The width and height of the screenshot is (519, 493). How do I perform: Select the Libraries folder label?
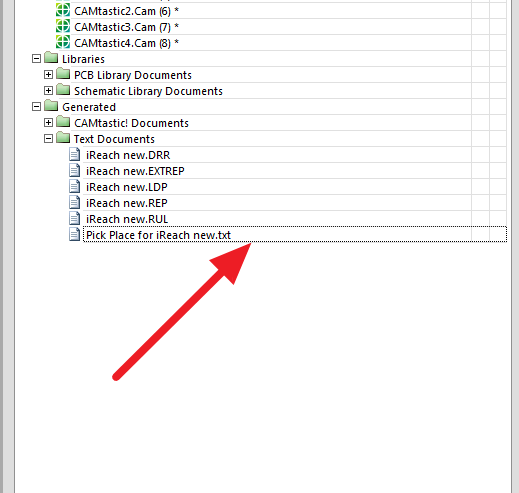pyautogui.click(x=83, y=59)
